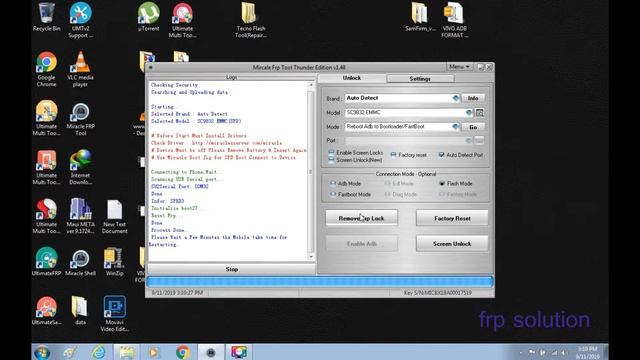Screen dimensions: 640x360
Task: Click the 'Selected Brand : Auto Detect' log line
Action: click(x=189, y=114)
